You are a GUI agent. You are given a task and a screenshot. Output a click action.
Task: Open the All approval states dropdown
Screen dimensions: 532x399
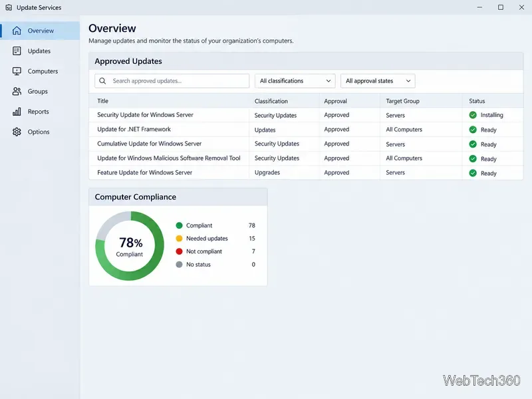point(378,80)
